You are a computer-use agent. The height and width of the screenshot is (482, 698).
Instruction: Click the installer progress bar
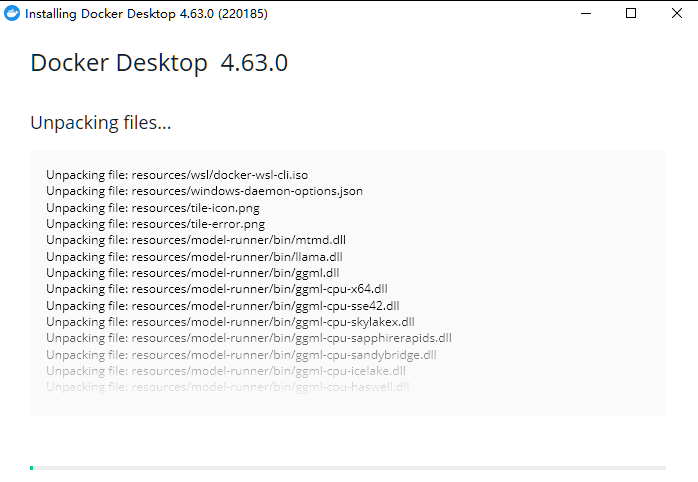click(347, 467)
